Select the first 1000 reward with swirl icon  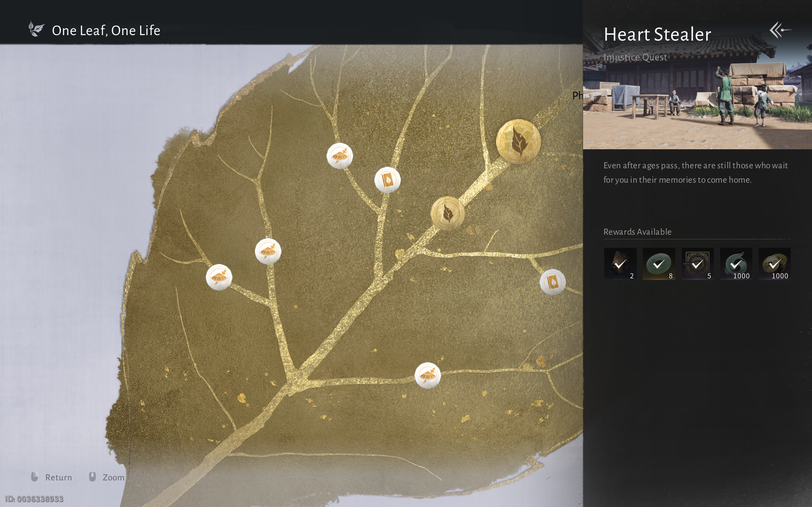pos(736,264)
